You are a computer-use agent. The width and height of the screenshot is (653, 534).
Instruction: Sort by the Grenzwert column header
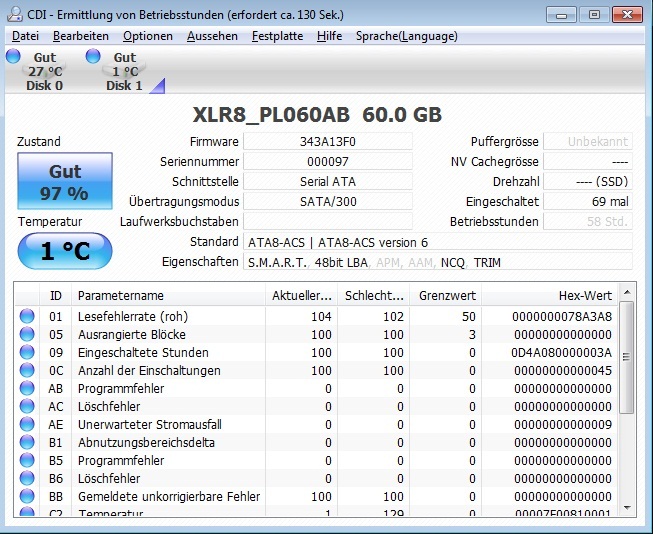(x=446, y=295)
